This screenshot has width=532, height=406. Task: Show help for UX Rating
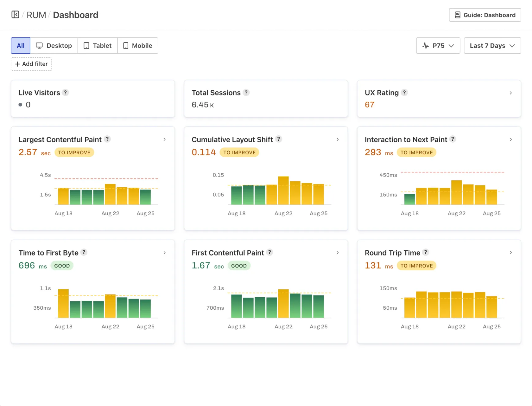(x=404, y=93)
